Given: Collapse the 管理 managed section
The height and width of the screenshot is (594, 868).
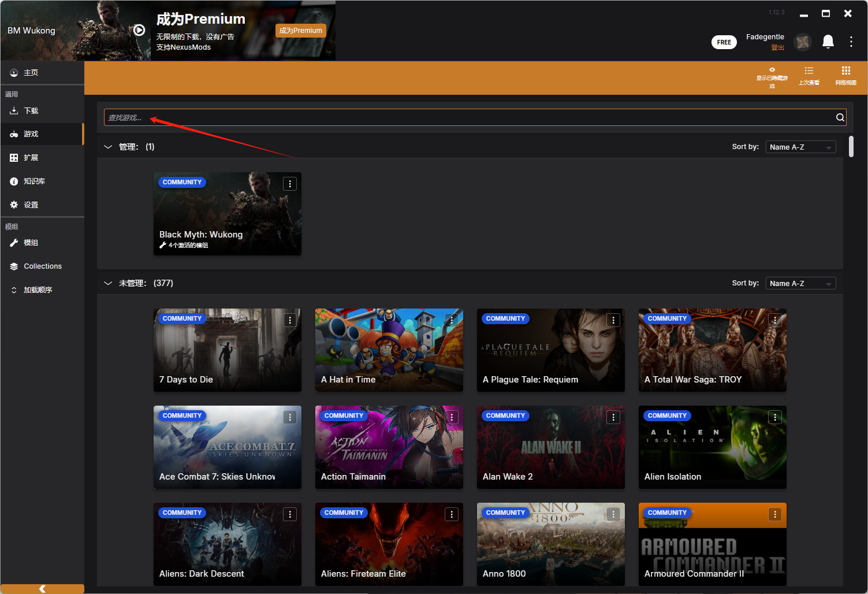Looking at the screenshot, I should coord(108,147).
